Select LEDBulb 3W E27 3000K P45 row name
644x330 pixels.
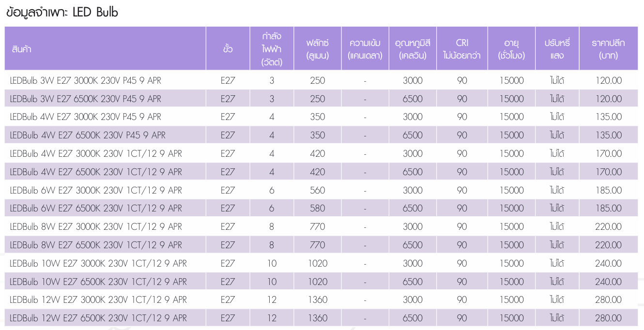pos(86,81)
